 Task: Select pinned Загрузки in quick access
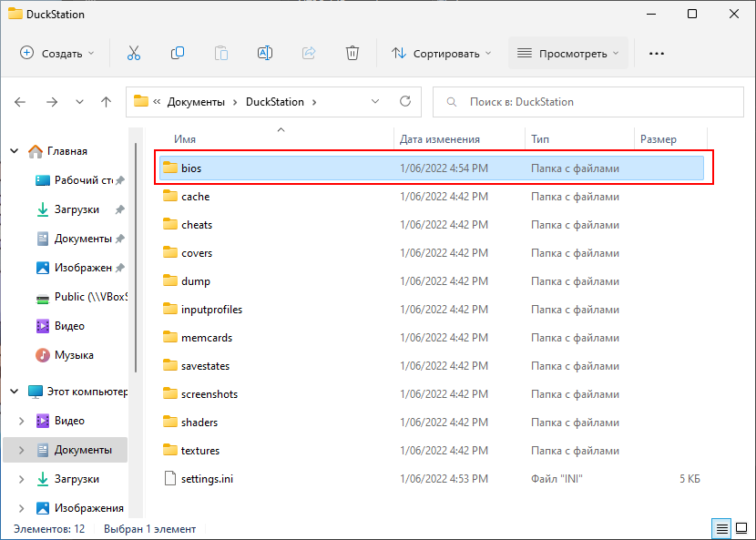pos(81,209)
